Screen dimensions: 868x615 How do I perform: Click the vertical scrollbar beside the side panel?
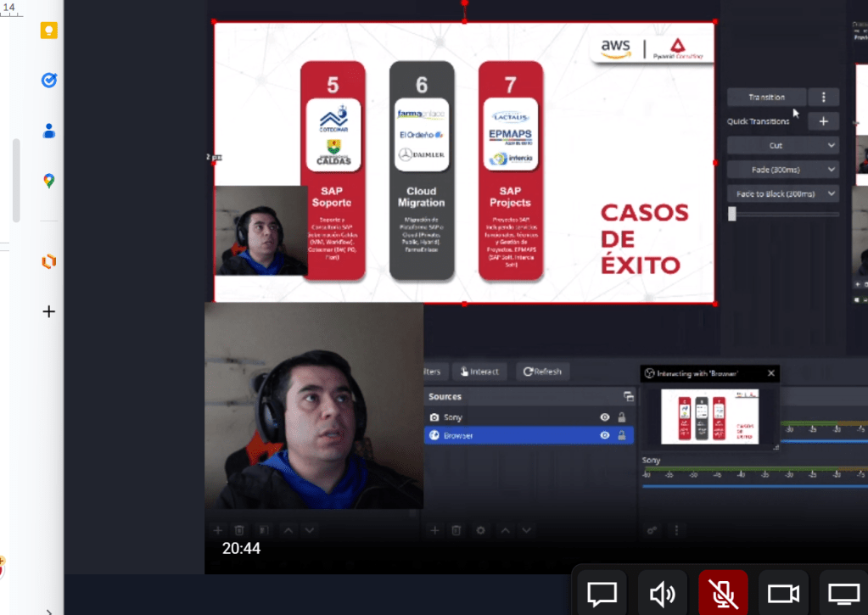(x=17, y=181)
